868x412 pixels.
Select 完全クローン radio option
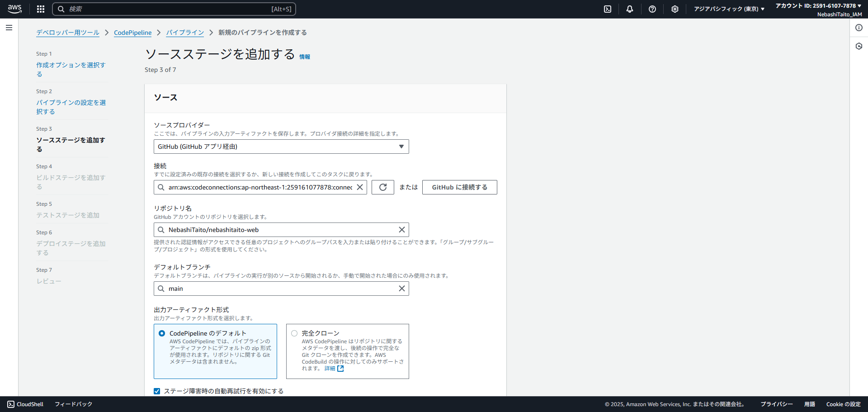[294, 333]
